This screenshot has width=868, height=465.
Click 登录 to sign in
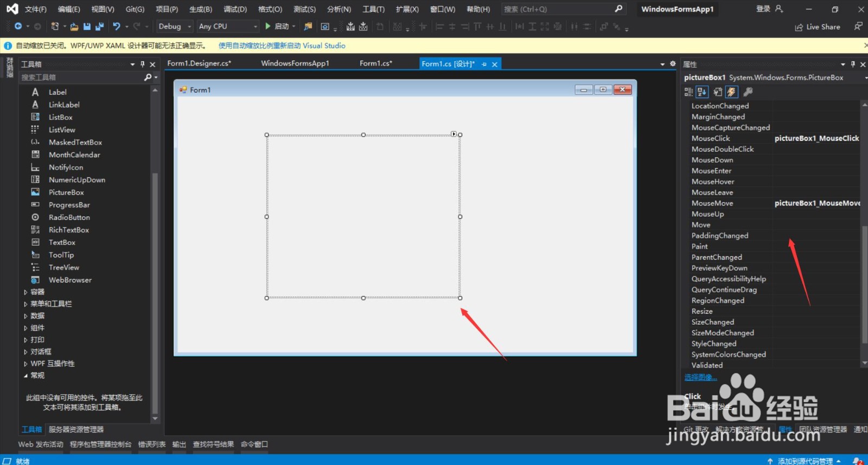[x=763, y=9]
